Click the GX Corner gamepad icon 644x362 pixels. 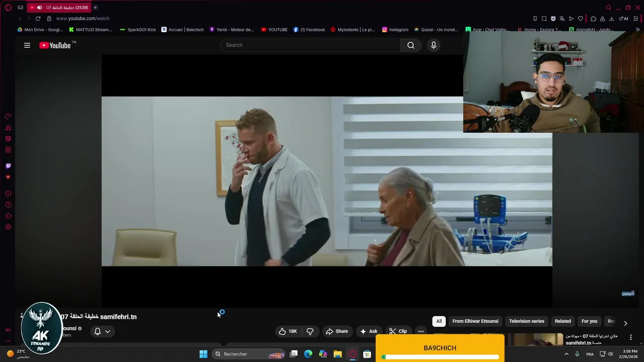20,8
